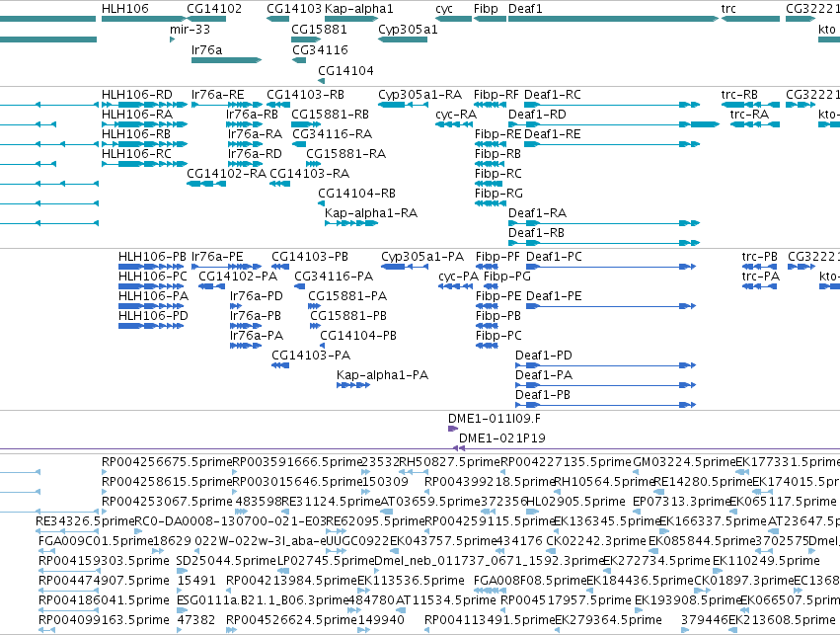Select protein CG15881-PB label
The width and height of the screenshot is (840, 635).
[x=348, y=316]
